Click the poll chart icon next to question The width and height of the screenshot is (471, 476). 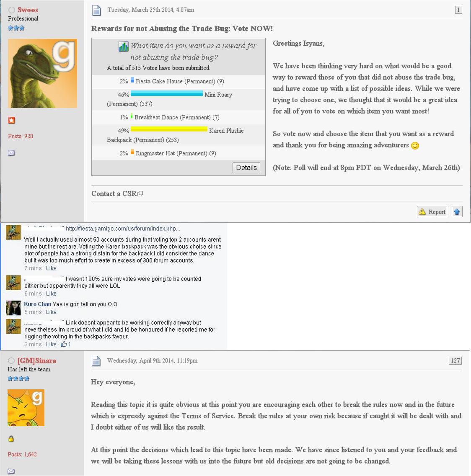pyautogui.click(x=123, y=46)
